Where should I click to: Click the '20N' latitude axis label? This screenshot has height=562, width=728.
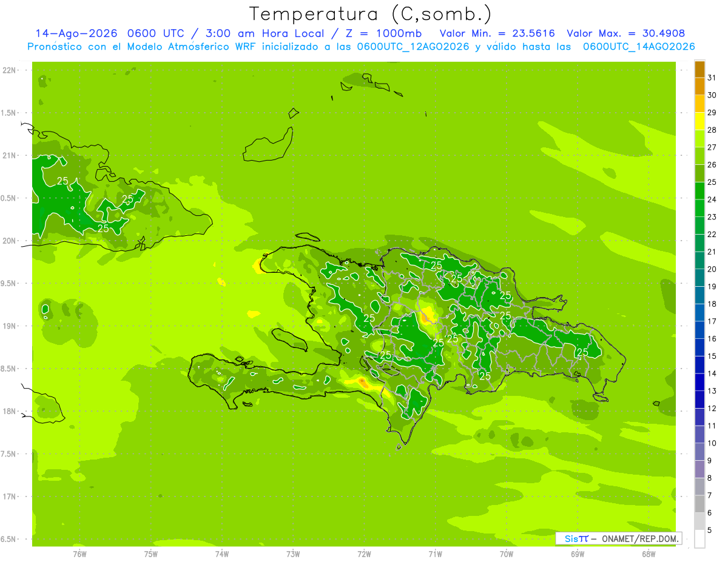9,241
